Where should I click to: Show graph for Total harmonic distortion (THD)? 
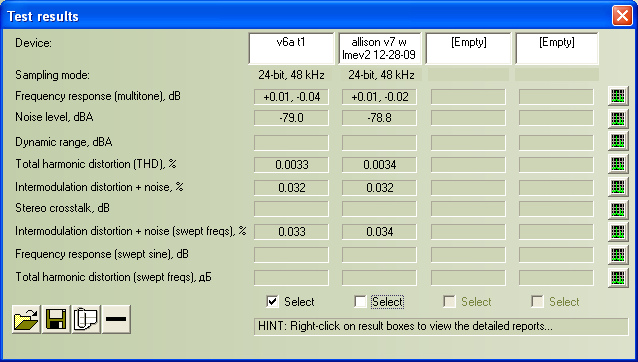(618, 164)
